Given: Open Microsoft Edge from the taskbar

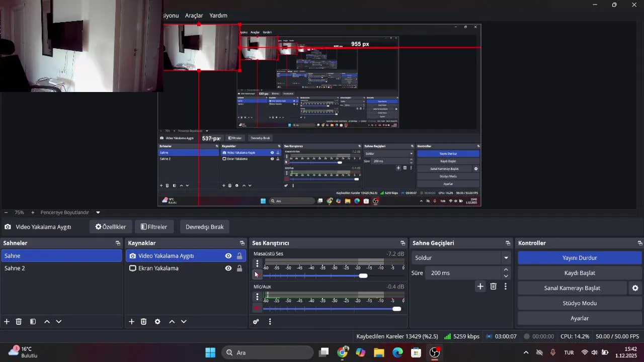Looking at the screenshot, I should click(398, 352).
